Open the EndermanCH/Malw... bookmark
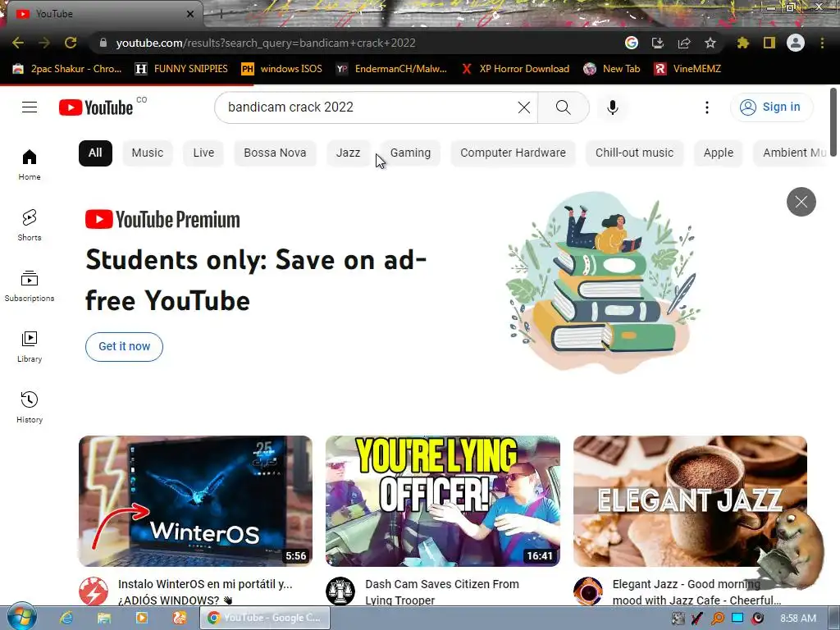Image resolution: width=840 pixels, height=630 pixels. (391, 69)
